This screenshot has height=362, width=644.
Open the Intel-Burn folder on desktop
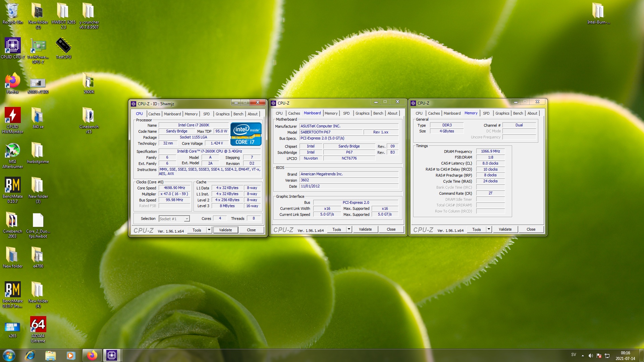[598, 13]
